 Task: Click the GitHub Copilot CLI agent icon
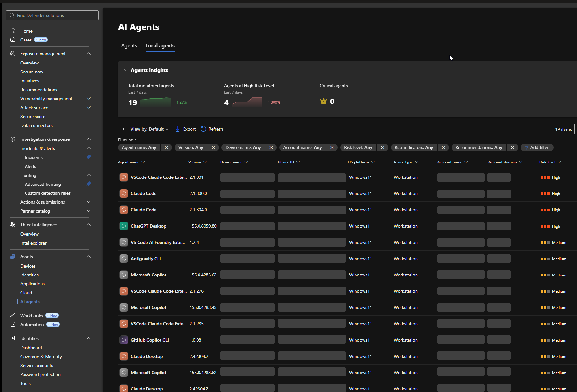124,340
